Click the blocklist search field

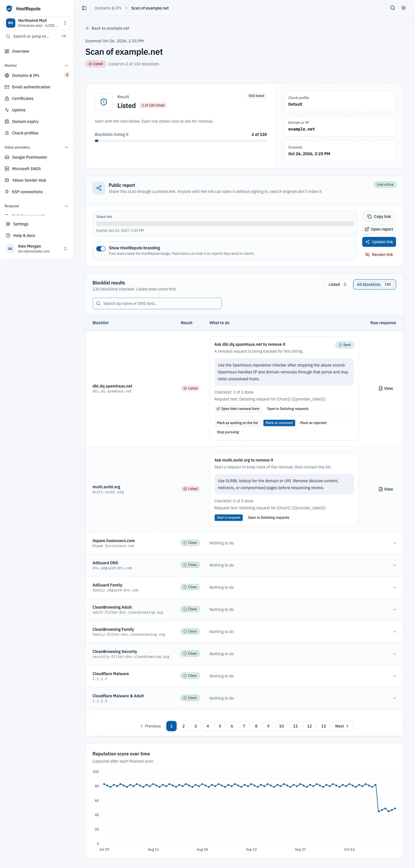[157, 304]
